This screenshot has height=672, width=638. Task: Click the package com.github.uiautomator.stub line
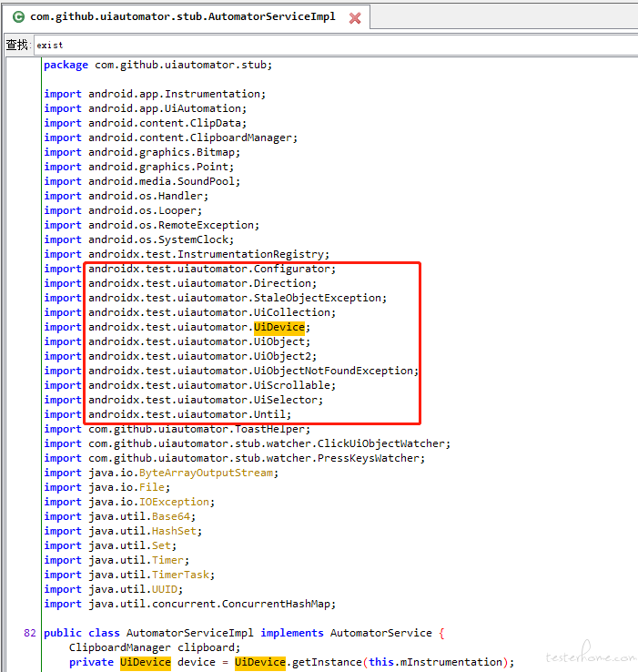click(x=157, y=65)
